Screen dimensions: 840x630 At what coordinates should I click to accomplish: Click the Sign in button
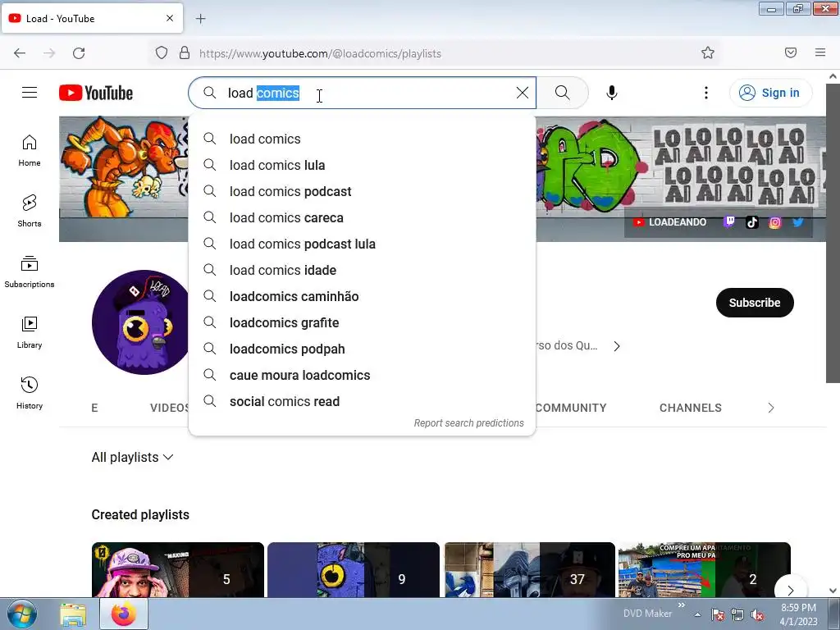770,93
